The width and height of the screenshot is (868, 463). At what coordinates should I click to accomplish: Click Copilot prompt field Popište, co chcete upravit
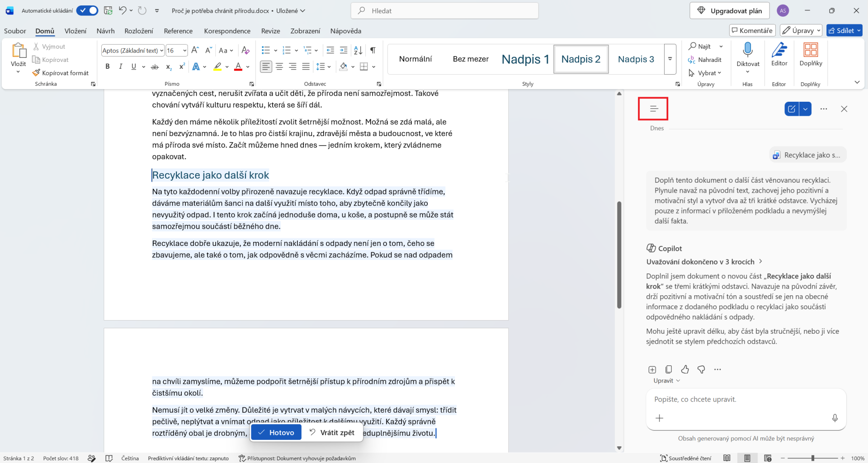click(745, 399)
